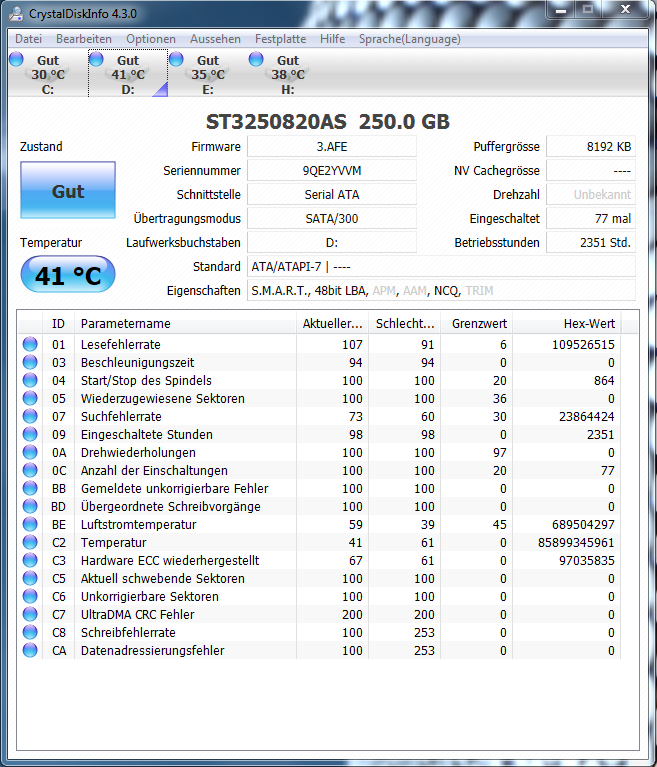657x767 pixels.
Task: Click the blue status orb for drive C:
Action: (x=16, y=59)
